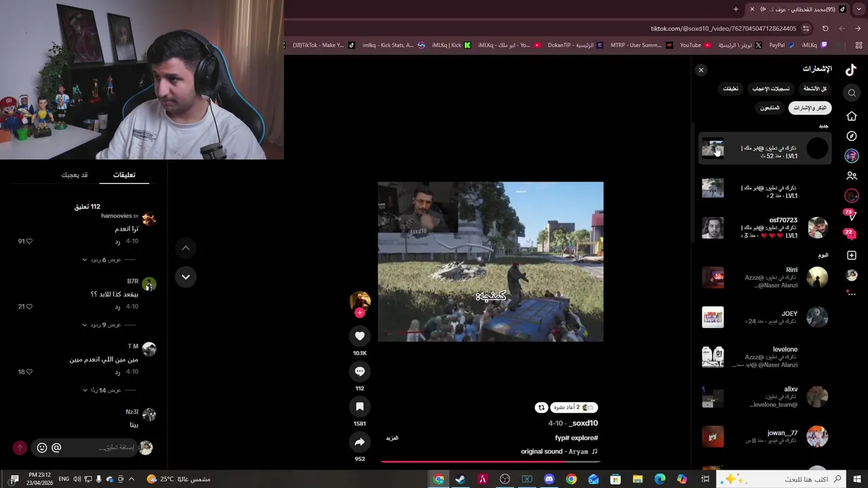Image resolution: width=868 pixels, height=488 pixels.
Task: Like hamoovies comment heart showing 91
Action: pyautogui.click(x=29, y=241)
